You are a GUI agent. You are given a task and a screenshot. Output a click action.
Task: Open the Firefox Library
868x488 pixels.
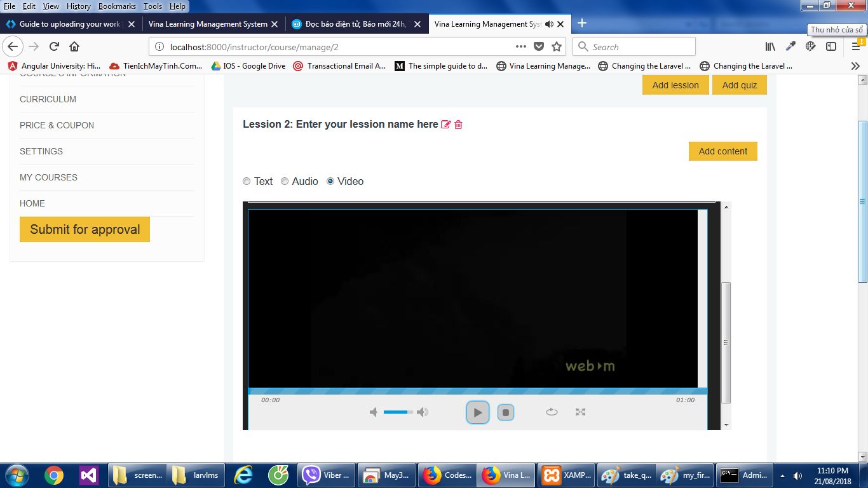770,46
